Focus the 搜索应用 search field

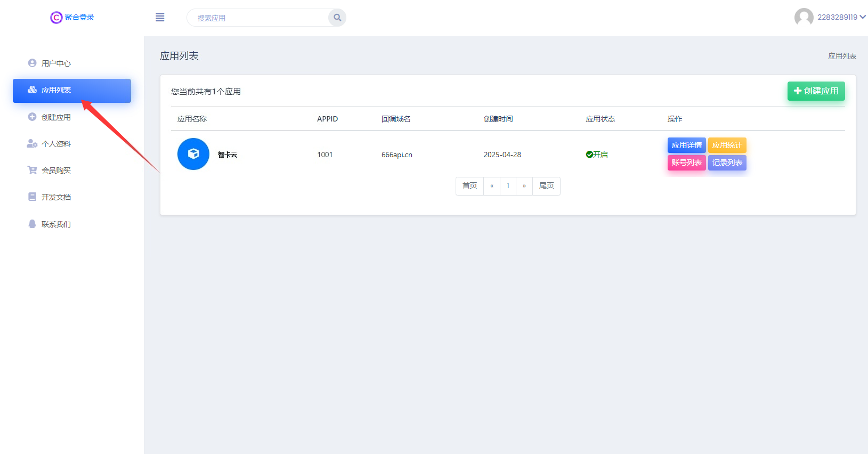[x=258, y=18]
